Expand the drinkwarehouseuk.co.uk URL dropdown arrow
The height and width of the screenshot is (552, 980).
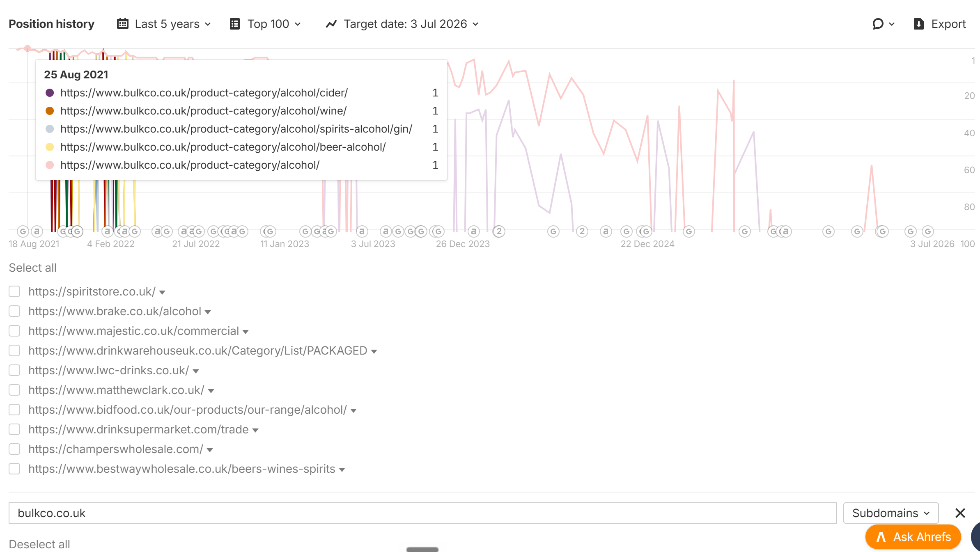click(374, 352)
